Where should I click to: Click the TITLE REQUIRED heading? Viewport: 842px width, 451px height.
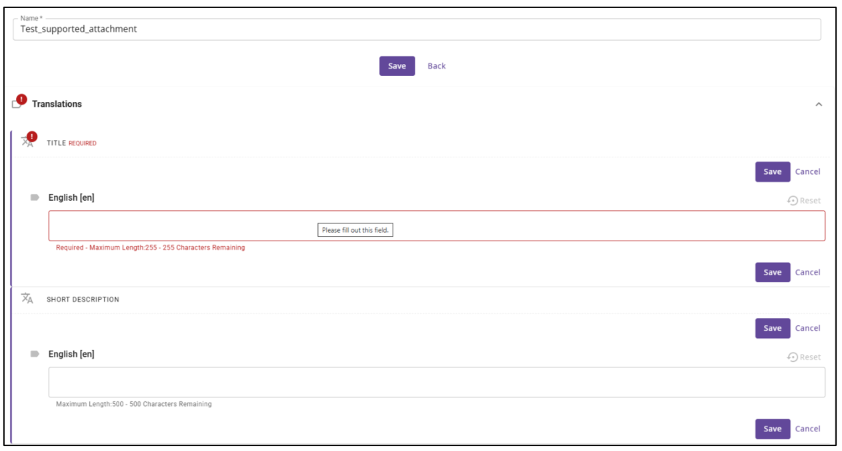71,143
